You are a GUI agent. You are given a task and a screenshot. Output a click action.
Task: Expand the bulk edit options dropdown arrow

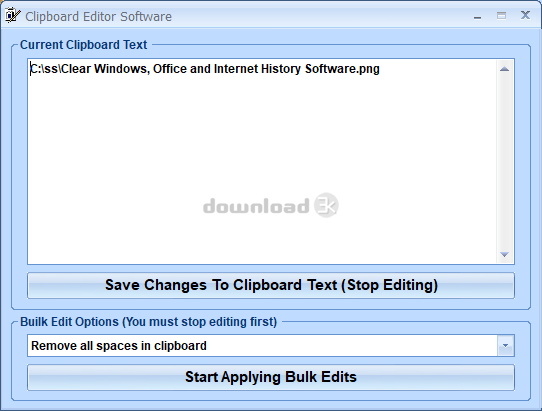tap(506, 346)
